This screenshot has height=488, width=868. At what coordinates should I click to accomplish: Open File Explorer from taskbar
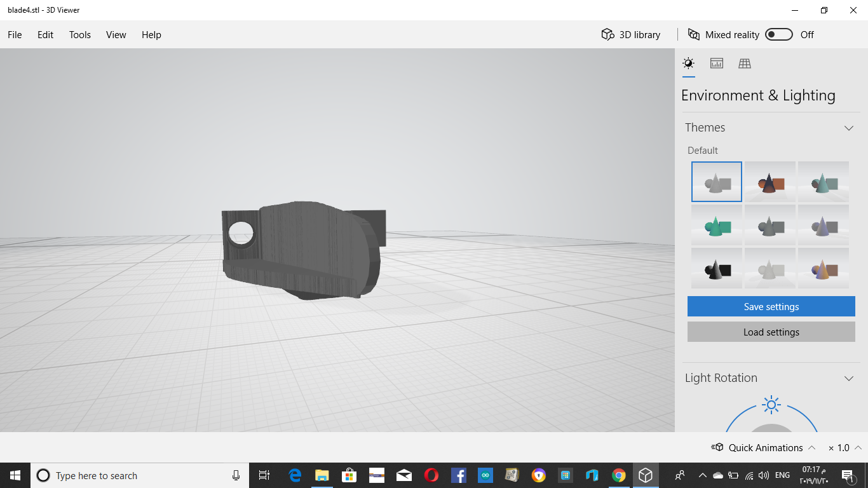(322, 475)
